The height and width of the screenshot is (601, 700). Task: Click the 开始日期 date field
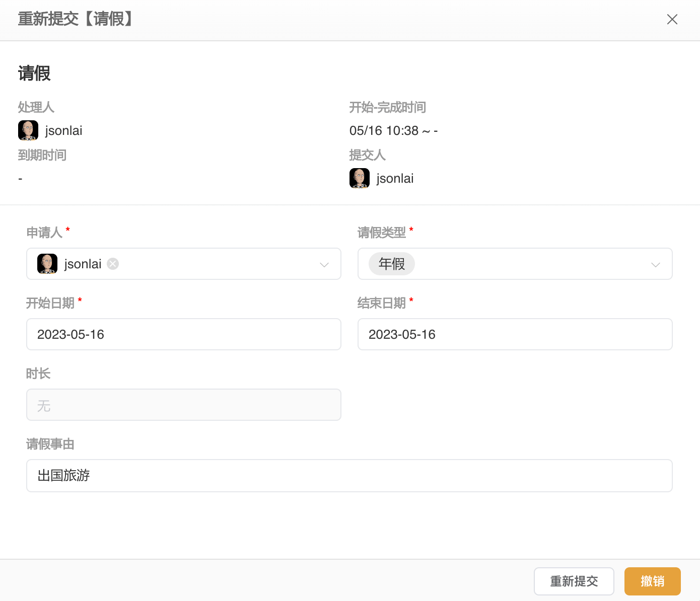tap(183, 334)
